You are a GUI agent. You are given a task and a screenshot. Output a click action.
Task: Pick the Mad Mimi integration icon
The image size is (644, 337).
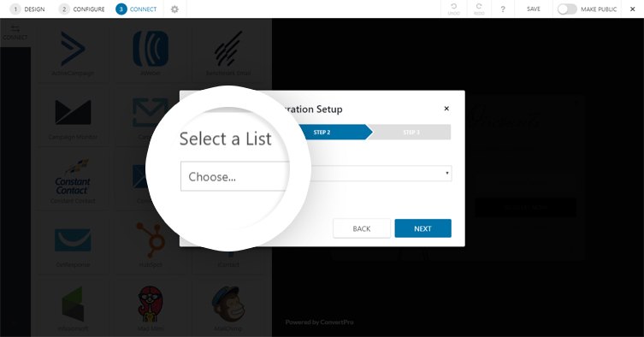(151, 304)
